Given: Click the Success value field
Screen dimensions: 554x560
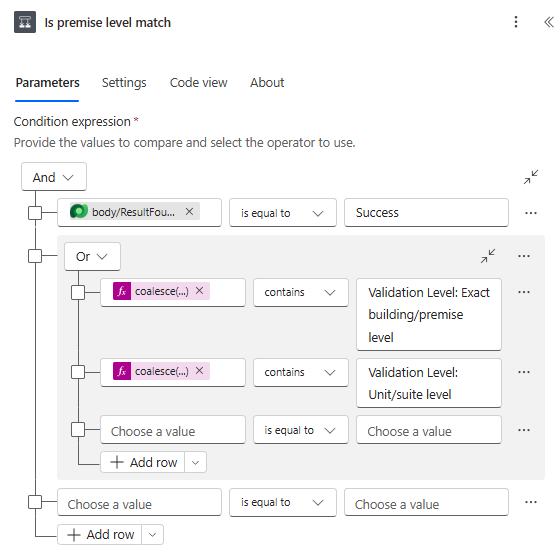Looking at the screenshot, I should pos(426,213).
